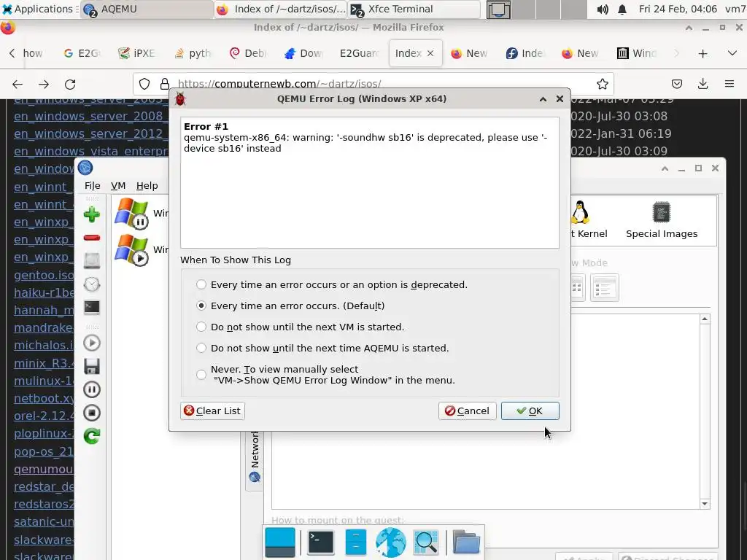Expand the list all tabs dropdown
The width and height of the screenshot is (747, 560).
click(732, 52)
